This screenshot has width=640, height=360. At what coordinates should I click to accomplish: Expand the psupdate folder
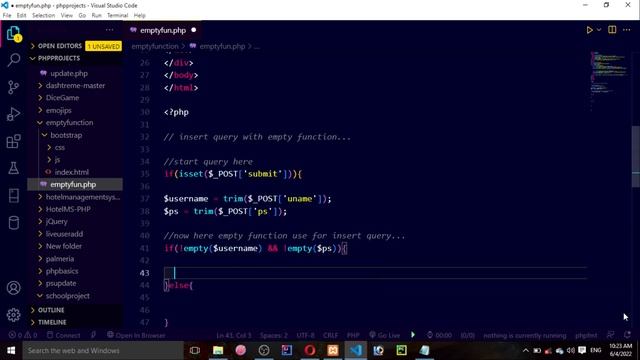pos(61,283)
